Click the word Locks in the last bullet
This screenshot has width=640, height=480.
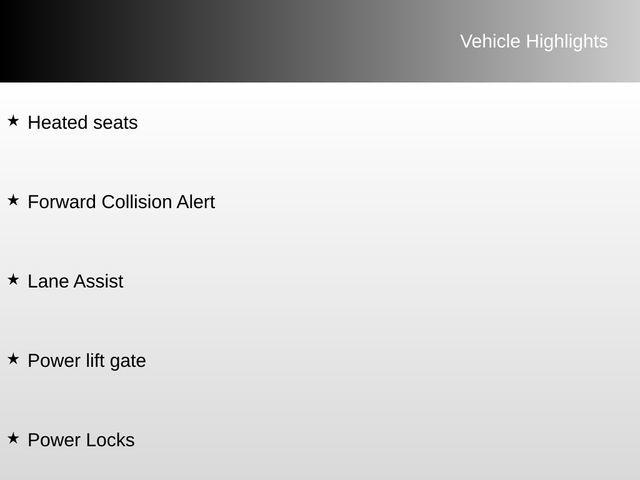[x=108, y=440]
